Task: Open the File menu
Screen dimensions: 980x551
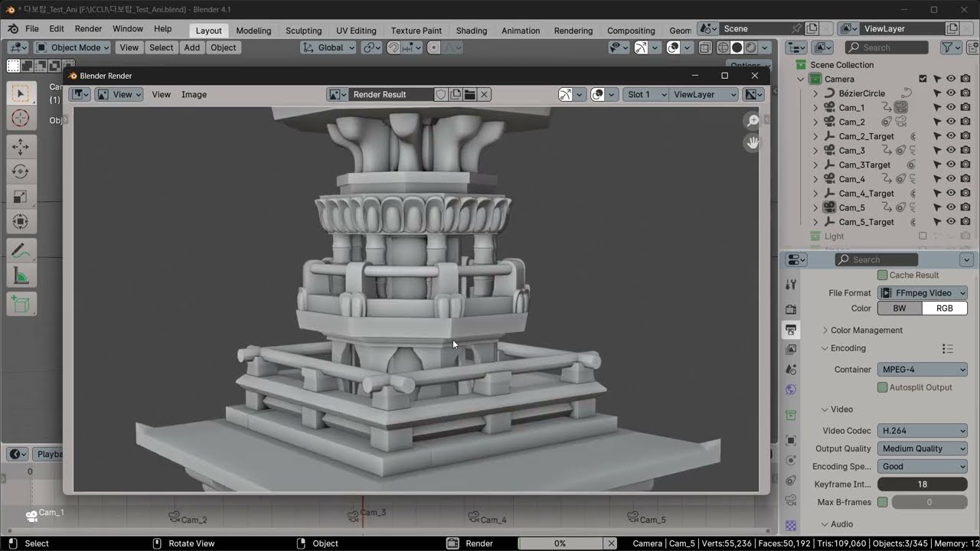Action: 32,29
